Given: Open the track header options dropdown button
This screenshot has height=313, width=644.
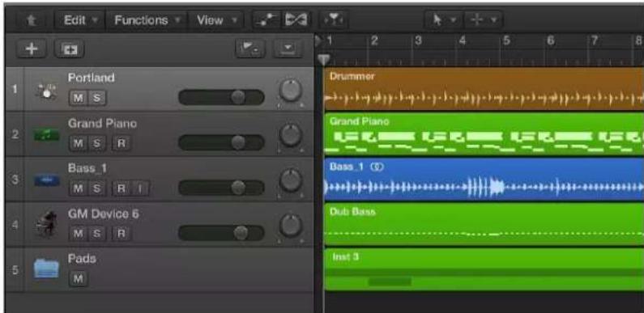Looking at the screenshot, I should (288, 49).
